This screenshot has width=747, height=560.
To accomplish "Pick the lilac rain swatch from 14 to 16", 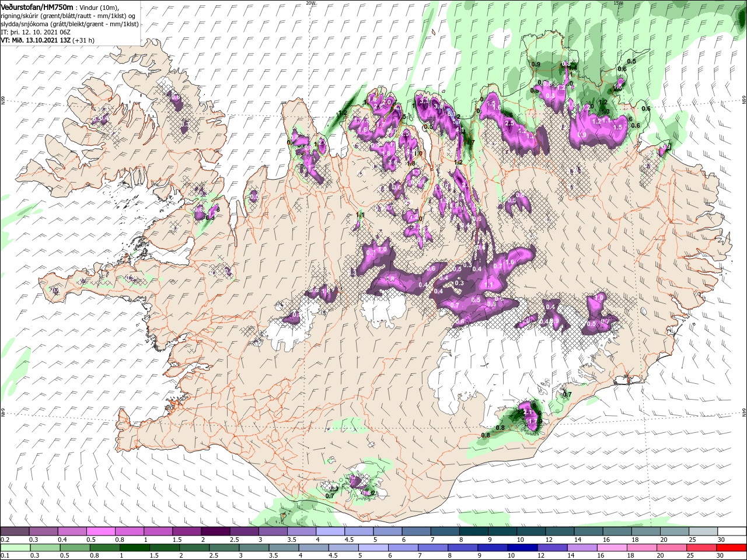I will point(582,548).
